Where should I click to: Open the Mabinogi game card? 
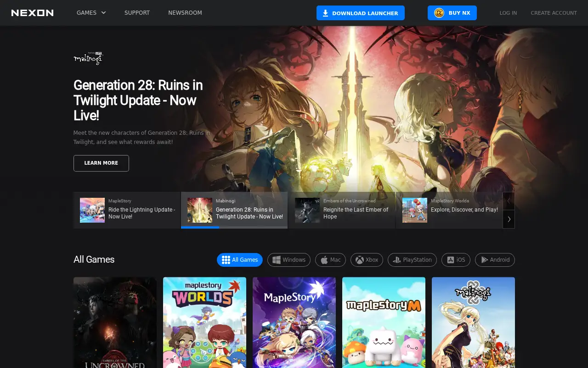coord(473,322)
